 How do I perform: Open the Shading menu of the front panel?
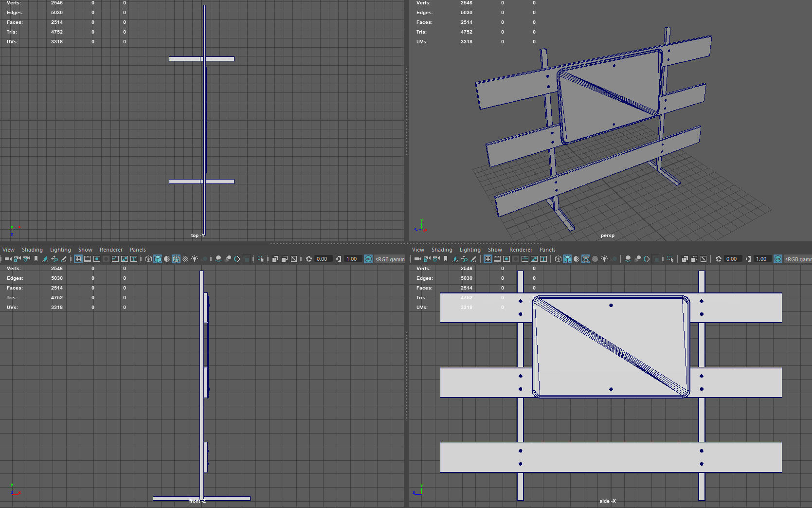pyautogui.click(x=32, y=250)
